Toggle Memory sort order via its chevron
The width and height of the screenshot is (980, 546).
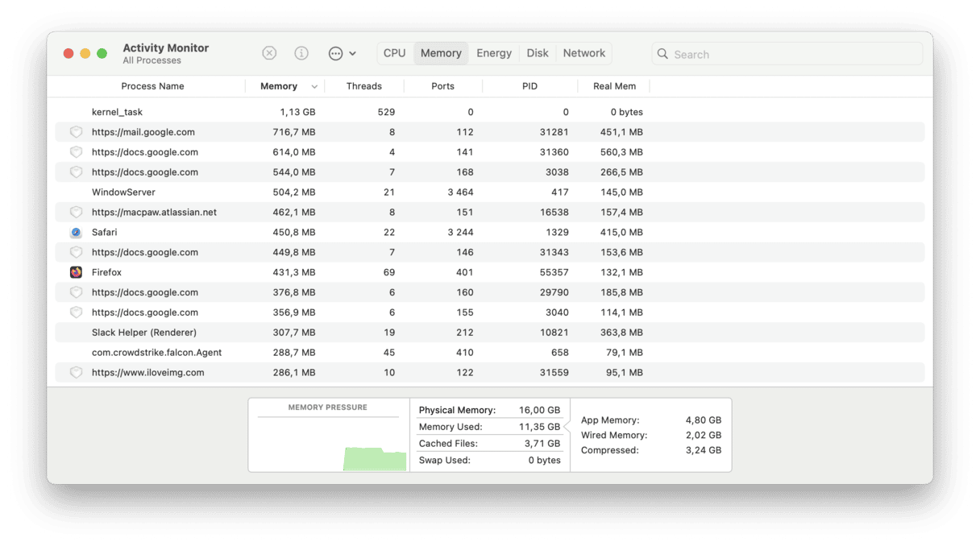click(314, 85)
